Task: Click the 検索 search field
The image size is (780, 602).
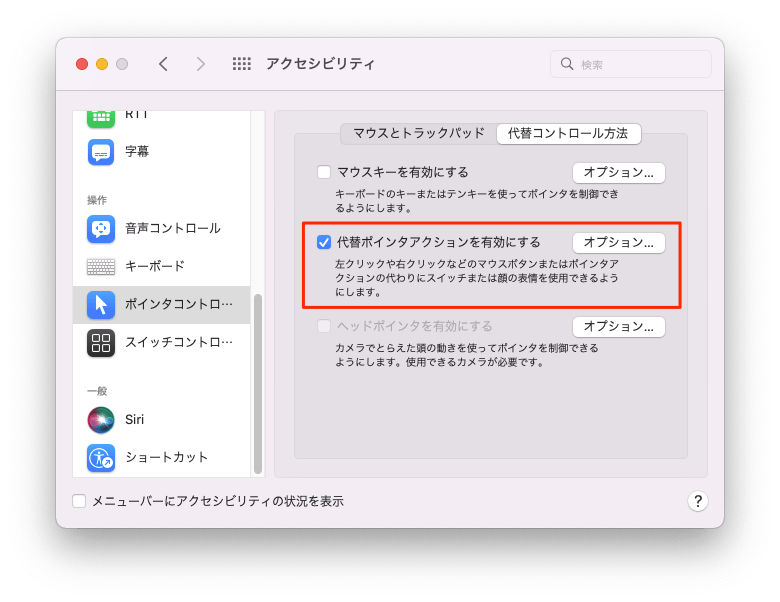Action: tap(631, 64)
